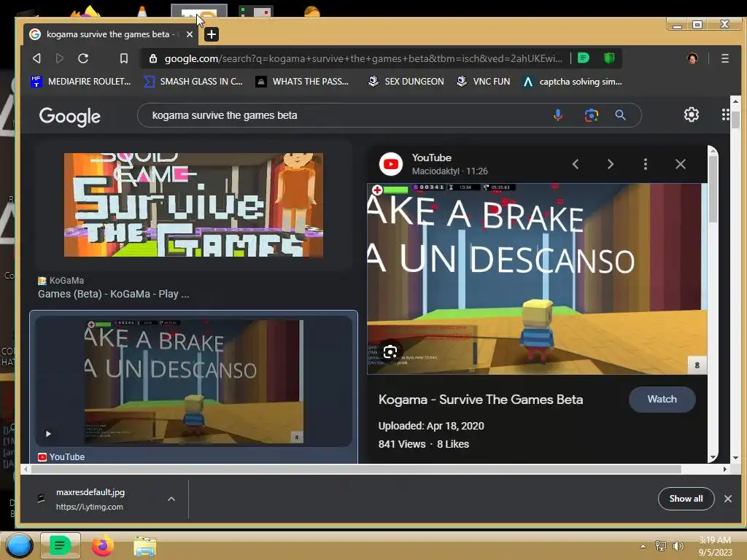Click the volume speaker tray icon
The width and height of the screenshot is (747, 560).
[678, 545]
